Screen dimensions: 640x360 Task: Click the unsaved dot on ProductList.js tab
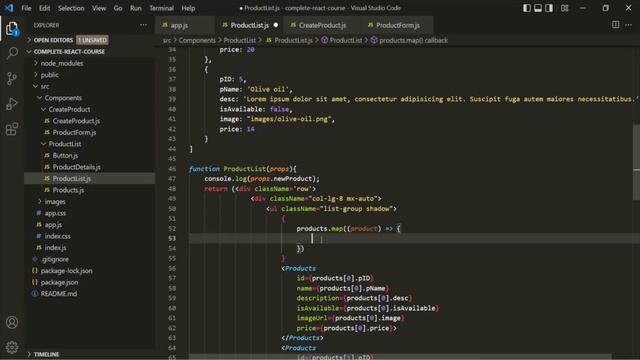point(276,25)
